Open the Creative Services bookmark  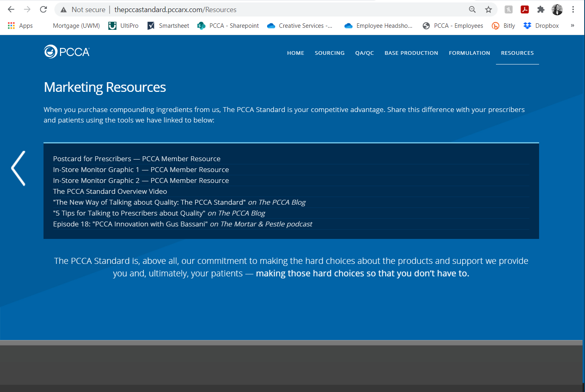(x=300, y=25)
